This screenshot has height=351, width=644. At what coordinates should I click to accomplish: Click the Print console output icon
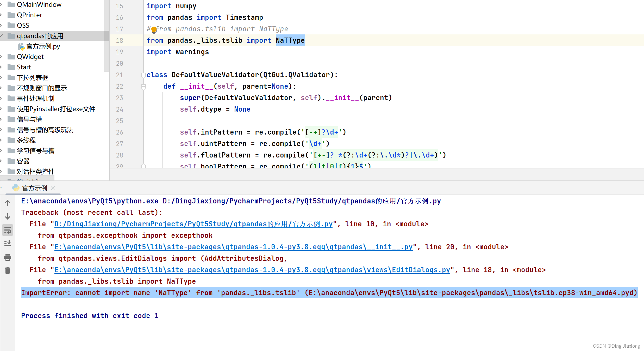click(x=8, y=257)
